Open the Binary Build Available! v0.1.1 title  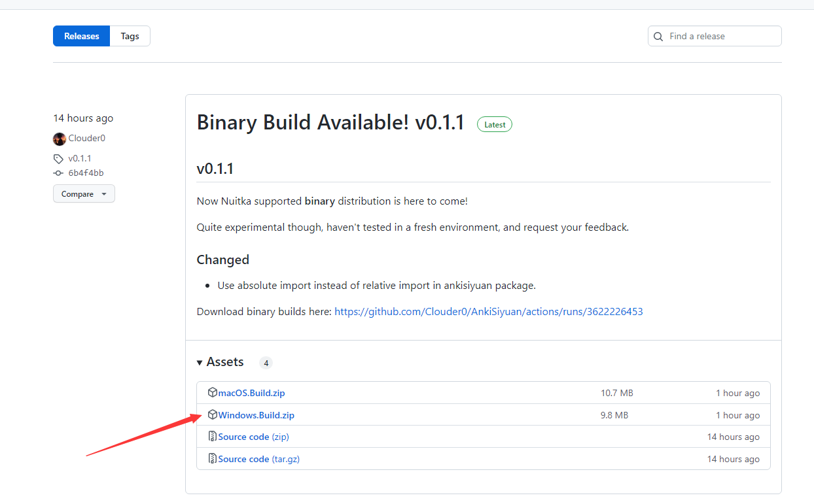click(330, 122)
